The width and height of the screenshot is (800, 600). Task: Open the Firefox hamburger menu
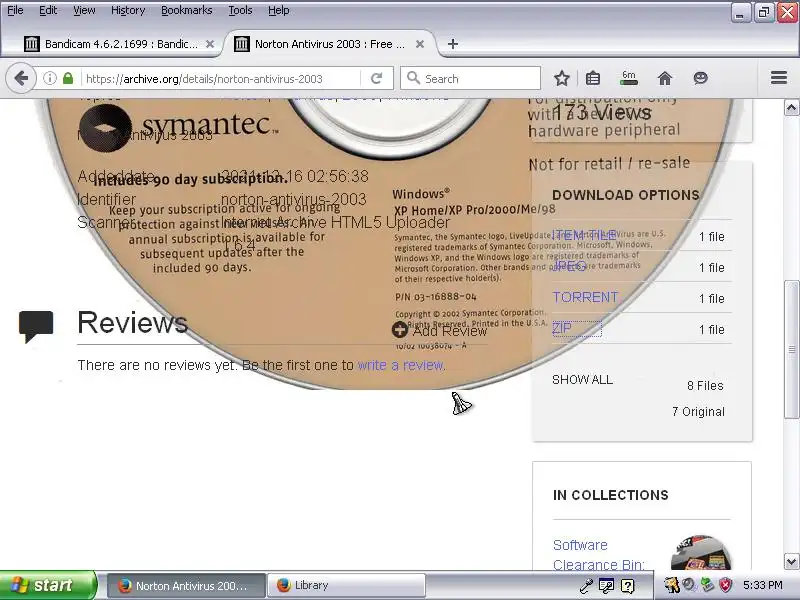(779, 78)
